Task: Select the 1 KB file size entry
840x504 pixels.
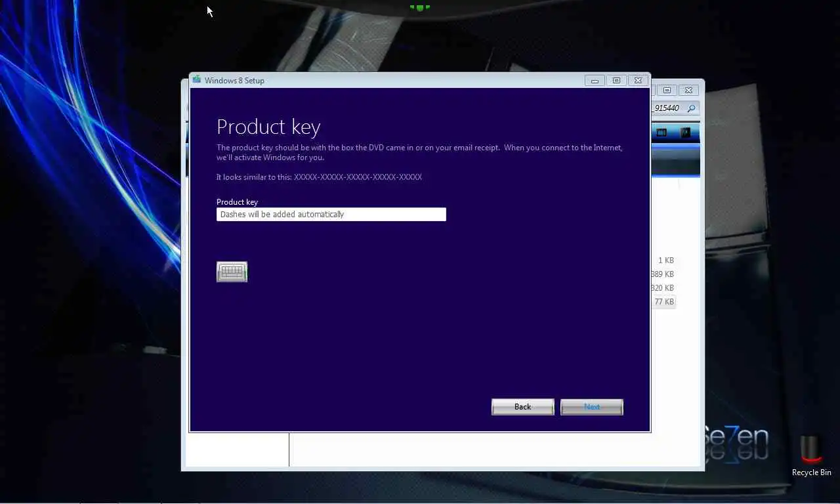Action: click(x=665, y=261)
